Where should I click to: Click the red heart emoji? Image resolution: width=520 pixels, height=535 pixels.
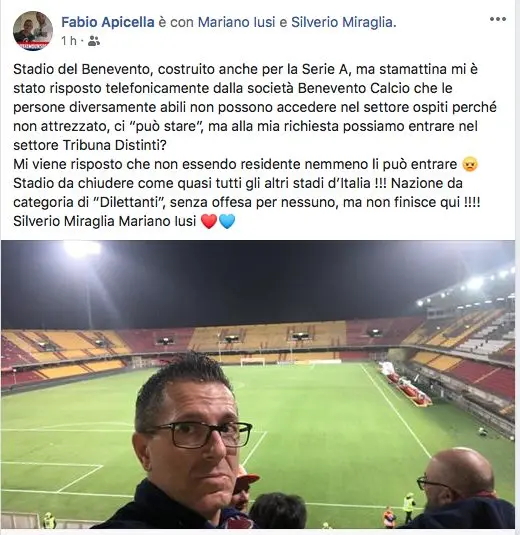209,221
